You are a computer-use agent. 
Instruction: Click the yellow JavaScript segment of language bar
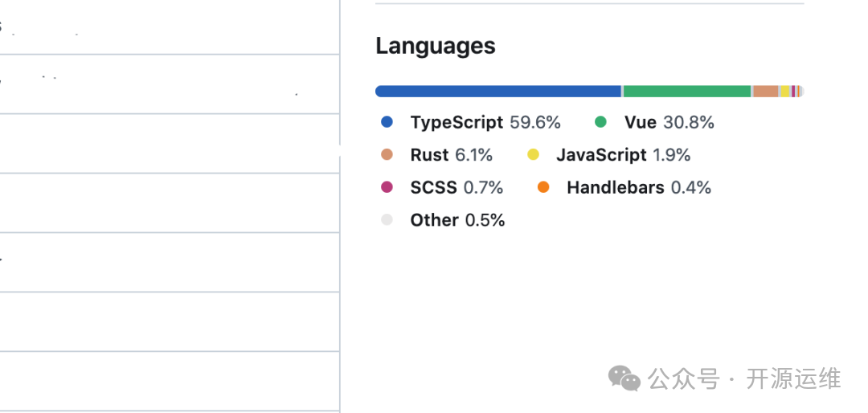(784, 92)
